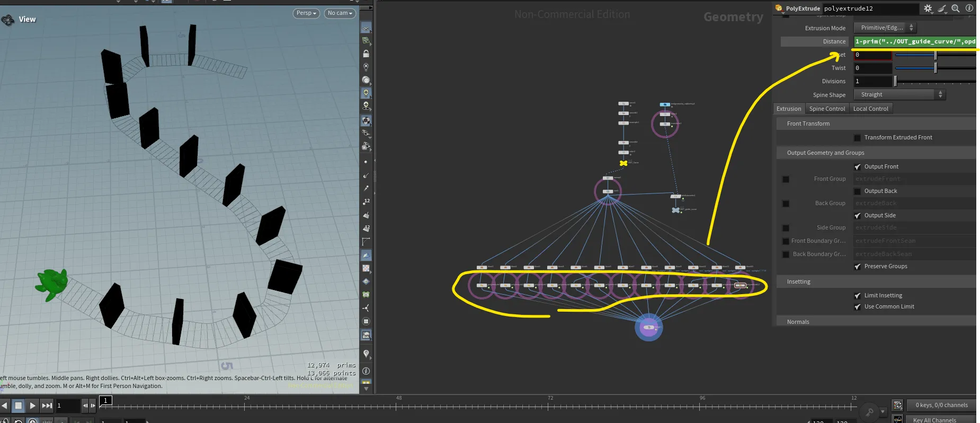
Task: Click the no-lighting bulb with X icon
Action: tap(366, 67)
